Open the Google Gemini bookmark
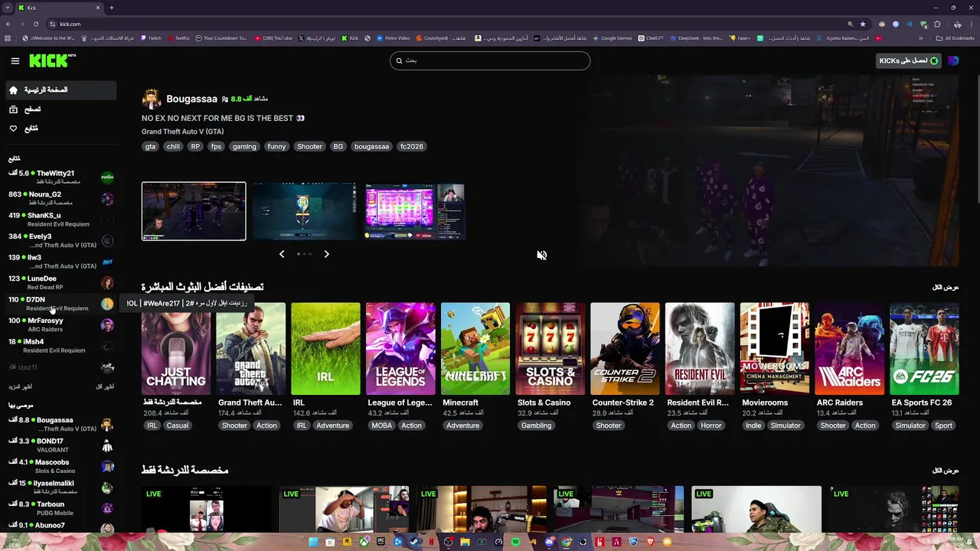980x551 pixels. (x=612, y=38)
